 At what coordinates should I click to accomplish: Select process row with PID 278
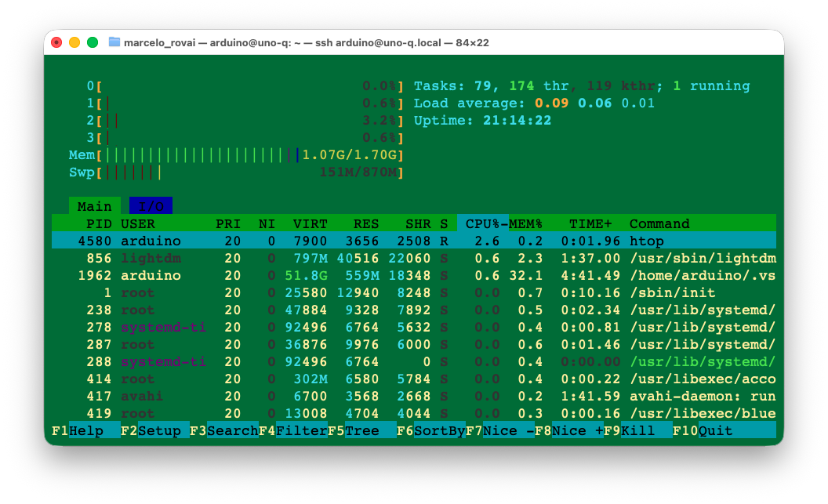click(414, 327)
